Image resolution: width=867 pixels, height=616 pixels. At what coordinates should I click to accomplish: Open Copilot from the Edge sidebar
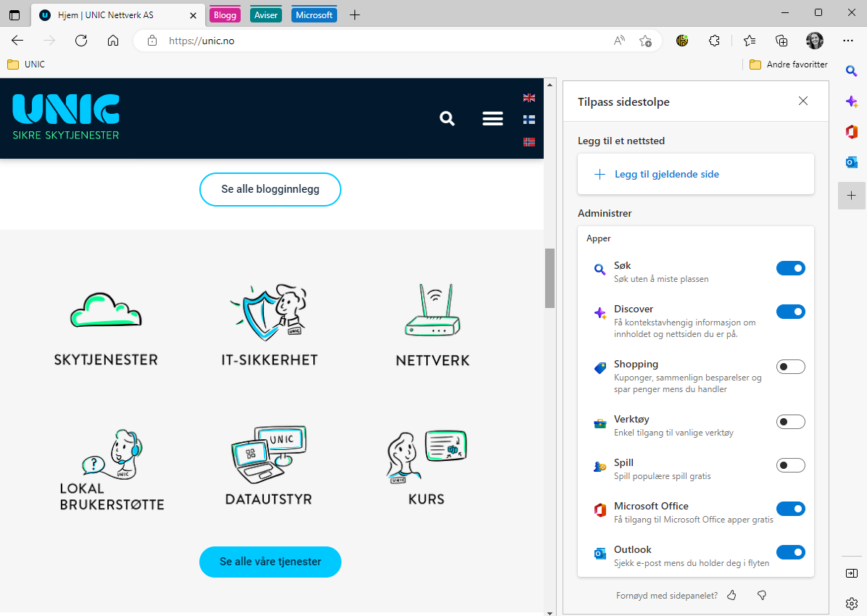point(851,101)
